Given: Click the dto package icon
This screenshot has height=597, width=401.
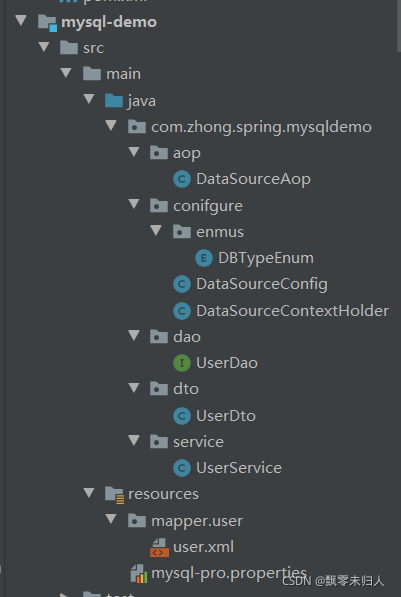Looking at the screenshot, I should coord(159,389).
